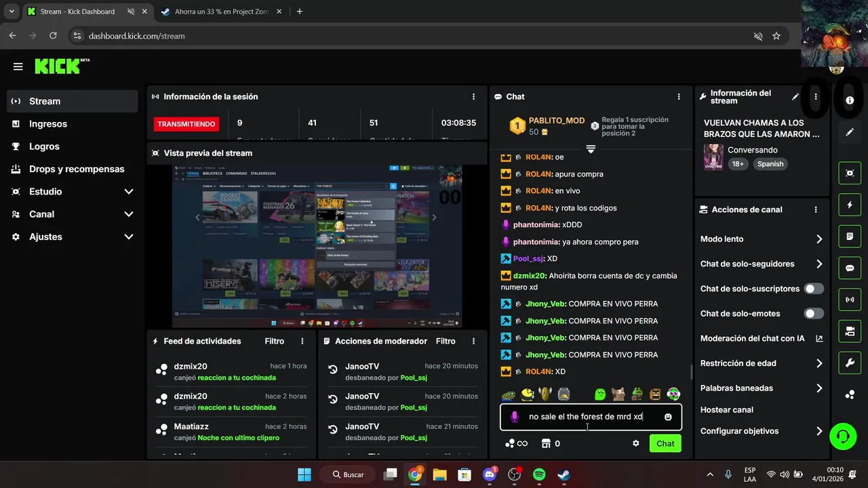Open Filtro in Feed de actividades

[x=275, y=341]
